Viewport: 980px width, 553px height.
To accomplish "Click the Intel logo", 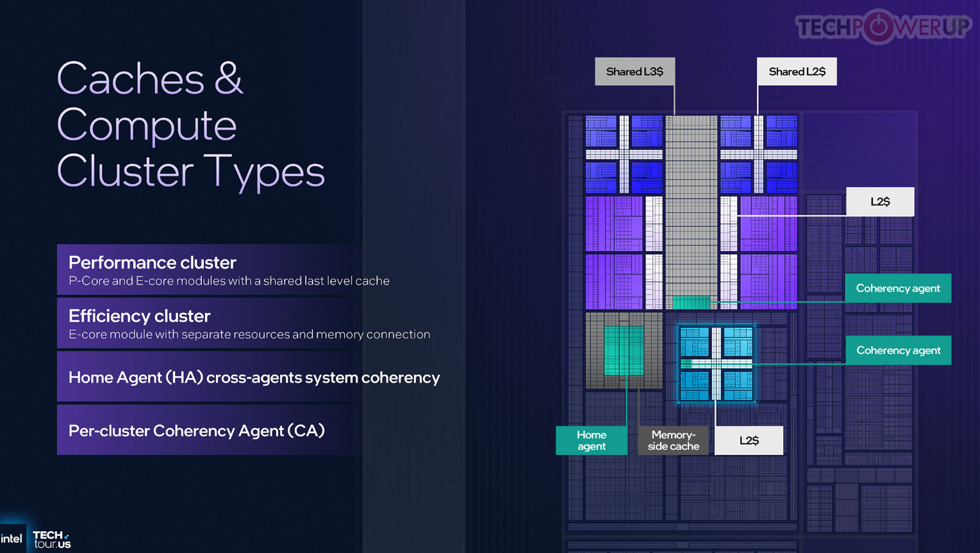I will pos(12,538).
